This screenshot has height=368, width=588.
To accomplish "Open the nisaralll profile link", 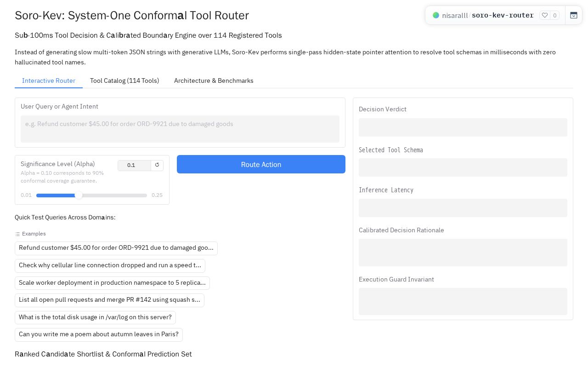I will pos(455,15).
